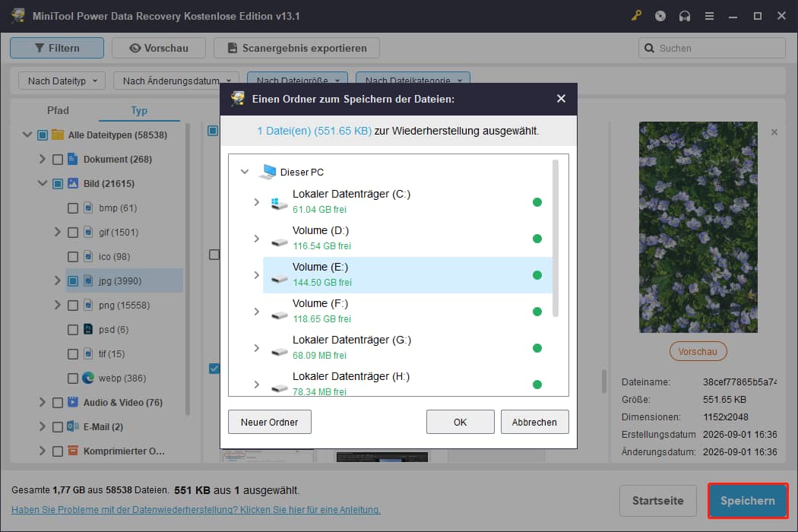This screenshot has height=532, width=798.
Task: Open the Nach Dateityp dropdown
Action: point(62,81)
